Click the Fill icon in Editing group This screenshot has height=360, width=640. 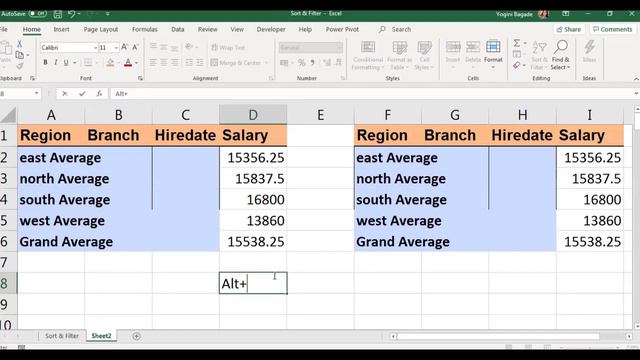517,54
